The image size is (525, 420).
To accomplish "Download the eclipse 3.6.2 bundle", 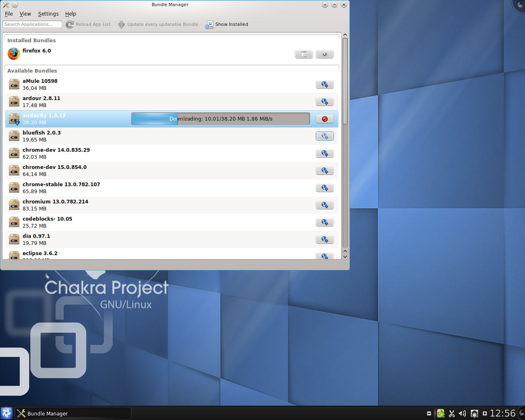I will pyautogui.click(x=325, y=256).
